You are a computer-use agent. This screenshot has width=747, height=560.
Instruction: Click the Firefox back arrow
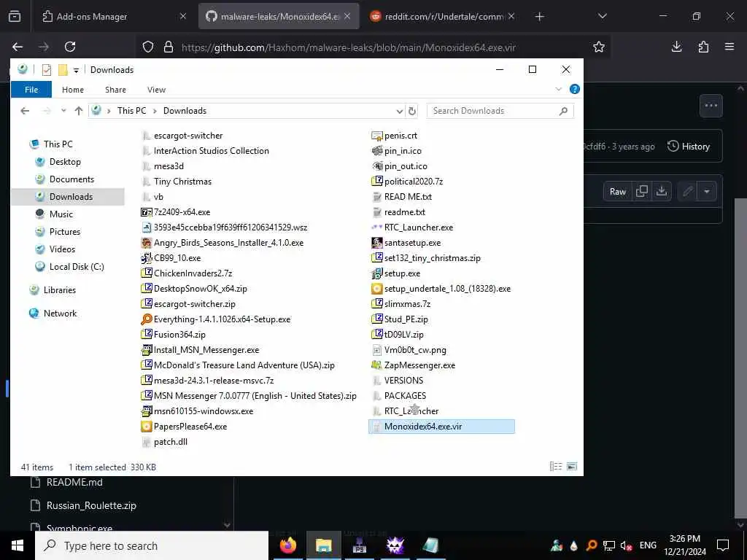click(x=18, y=47)
